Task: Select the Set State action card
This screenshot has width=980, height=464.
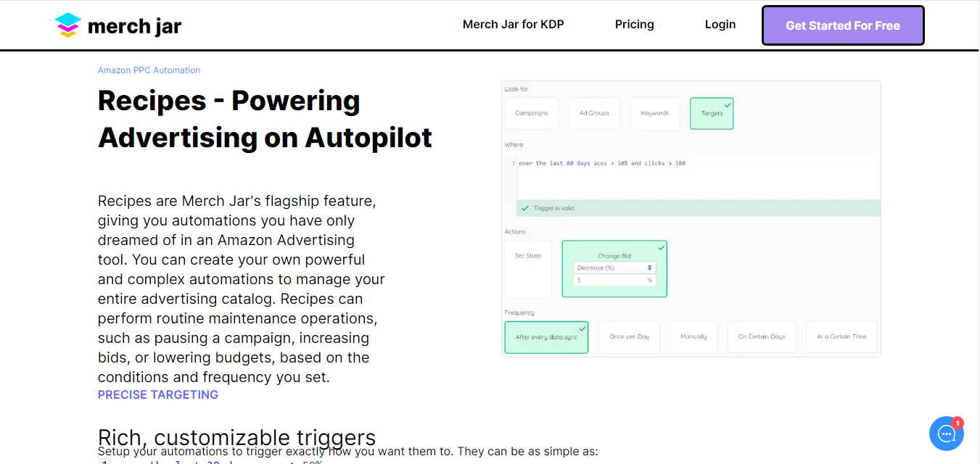Action: [528, 269]
